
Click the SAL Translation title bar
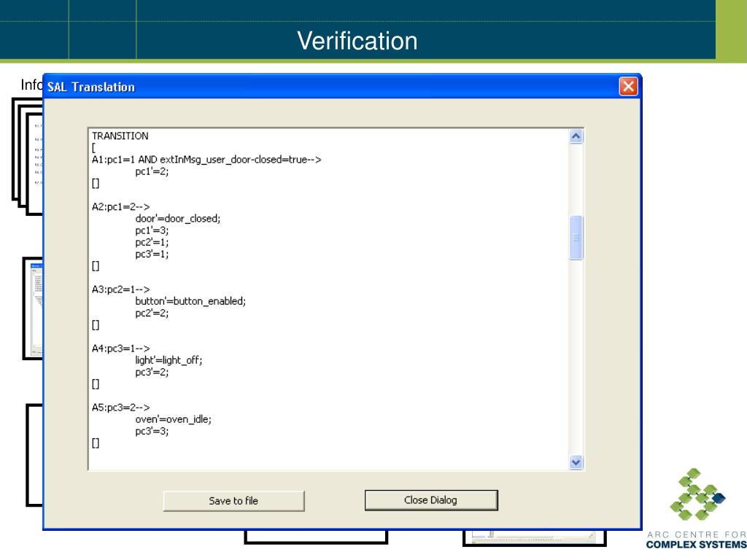coord(342,87)
